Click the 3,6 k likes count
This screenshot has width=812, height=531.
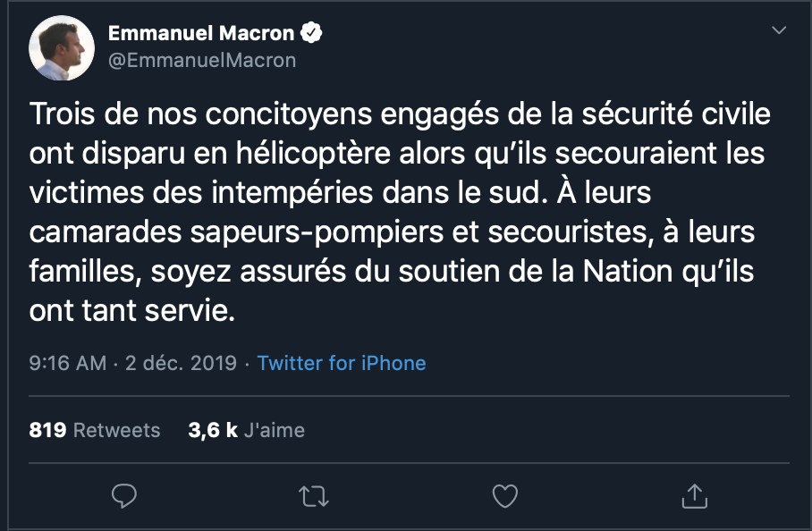(x=212, y=430)
